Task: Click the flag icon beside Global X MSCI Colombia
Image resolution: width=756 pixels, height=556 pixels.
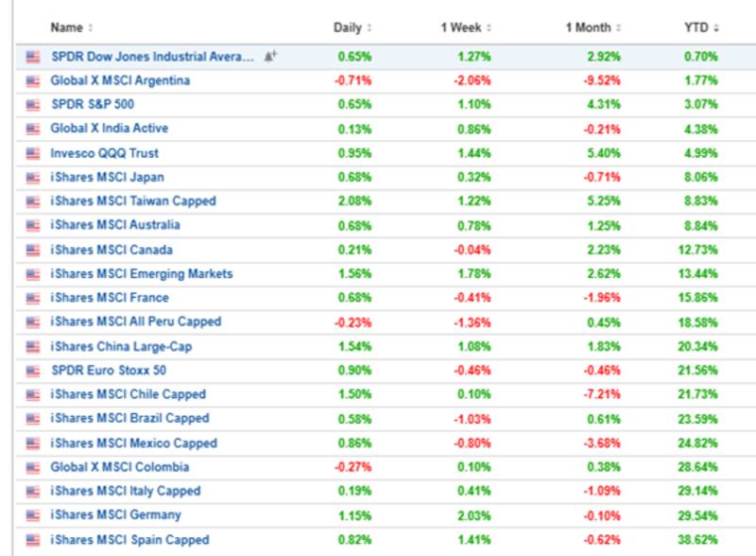Action: pos(33,467)
